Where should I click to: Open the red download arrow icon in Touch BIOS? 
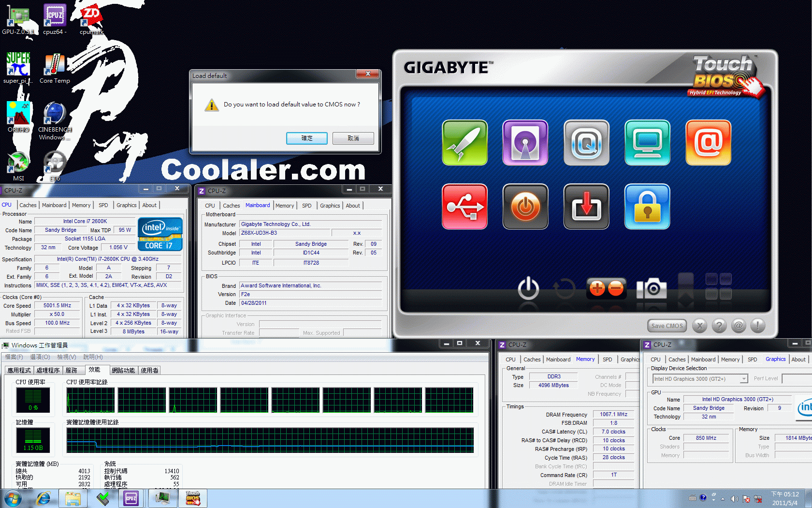pyautogui.click(x=586, y=207)
